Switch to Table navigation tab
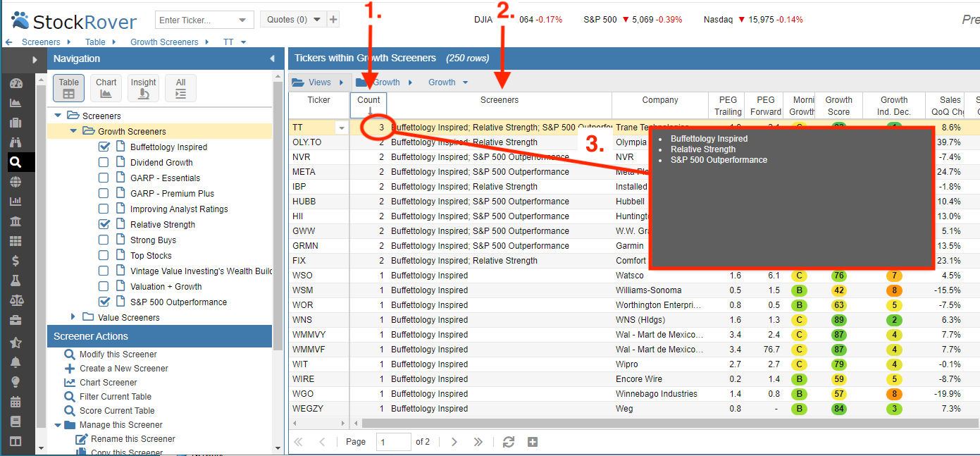 point(68,88)
